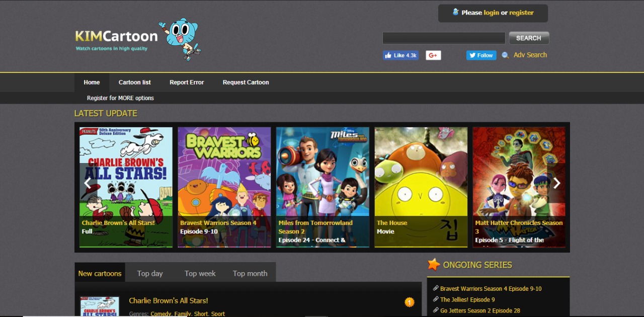
Task: Open The Jellies! Episode 9 link
Action: [467, 300]
